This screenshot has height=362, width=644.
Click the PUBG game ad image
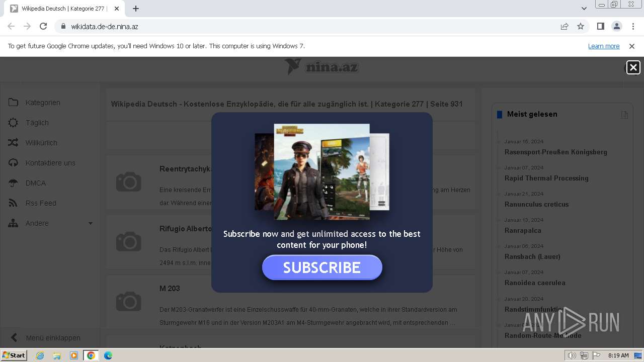coord(322,172)
